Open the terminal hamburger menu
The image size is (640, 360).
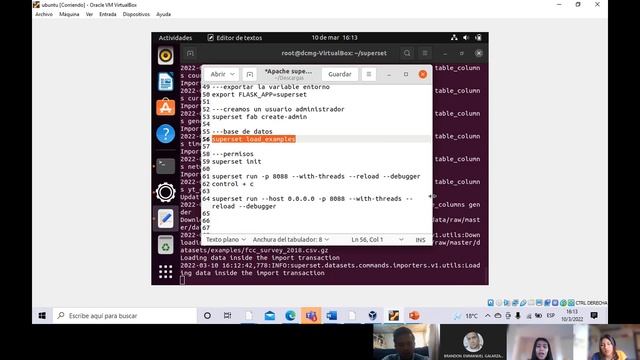point(425,53)
